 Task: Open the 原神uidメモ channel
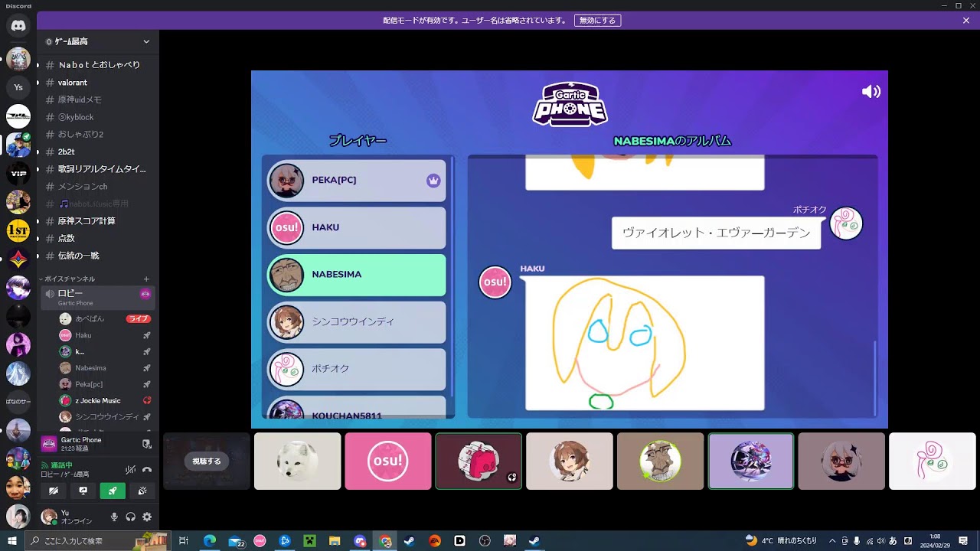pos(98,99)
